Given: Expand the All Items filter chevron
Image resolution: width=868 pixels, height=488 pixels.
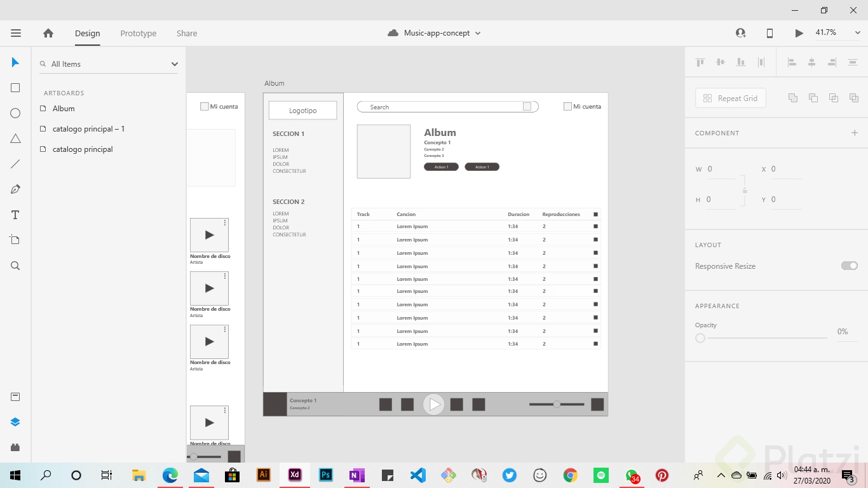Looking at the screenshot, I should [x=175, y=64].
